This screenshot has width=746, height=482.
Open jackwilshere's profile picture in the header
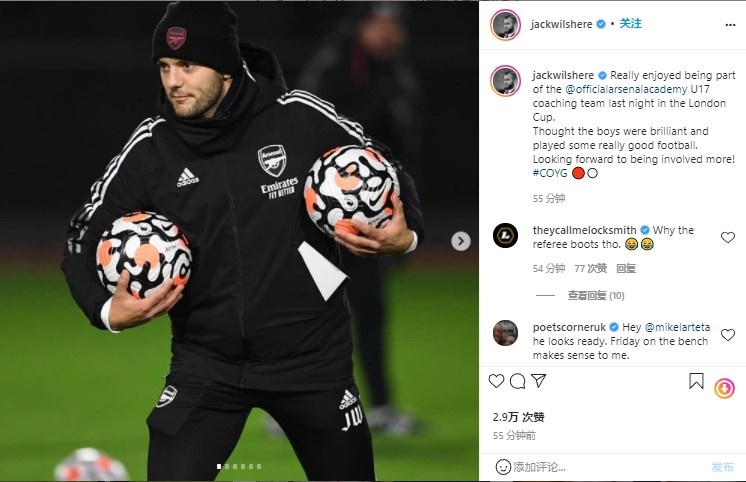tap(505, 24)
